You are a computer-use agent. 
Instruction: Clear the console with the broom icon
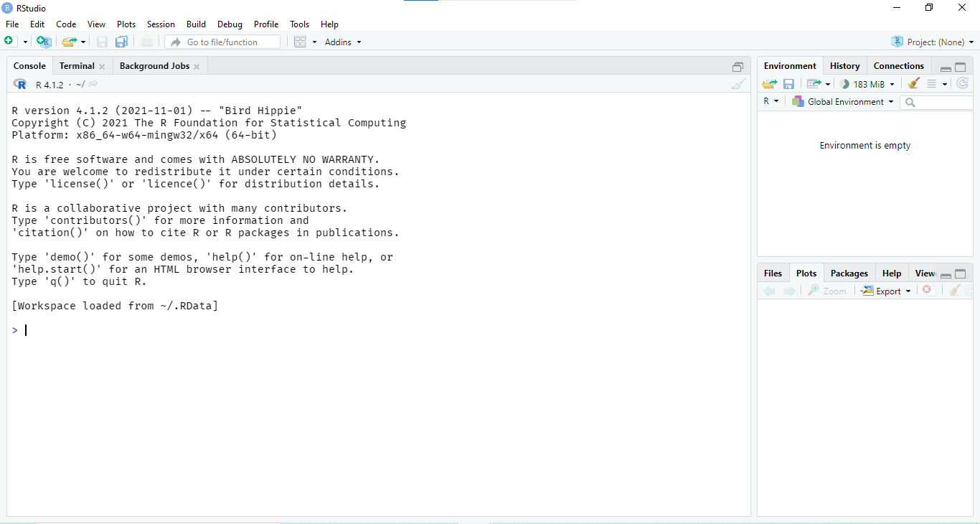tap(738, 84)
